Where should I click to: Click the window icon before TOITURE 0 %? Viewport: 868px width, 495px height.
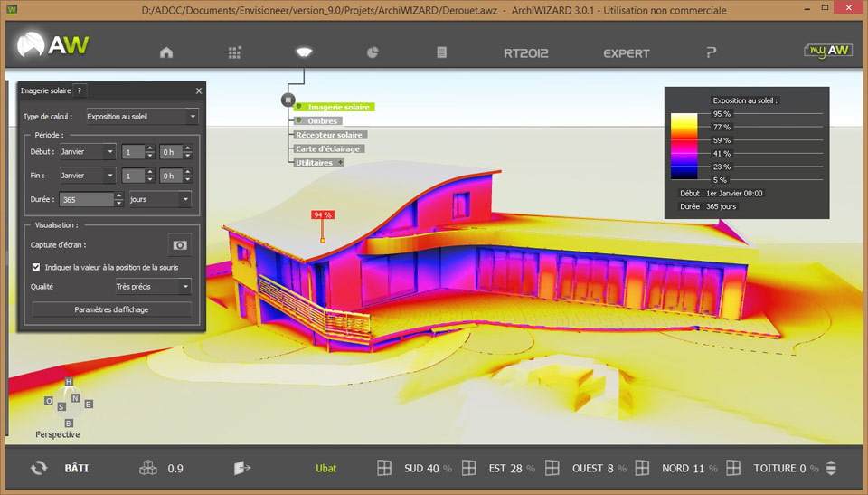[x=733, y=468]
